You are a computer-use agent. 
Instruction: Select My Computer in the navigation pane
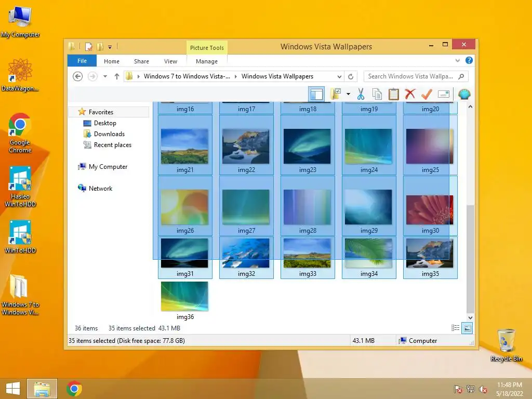(x=108, y=167)
